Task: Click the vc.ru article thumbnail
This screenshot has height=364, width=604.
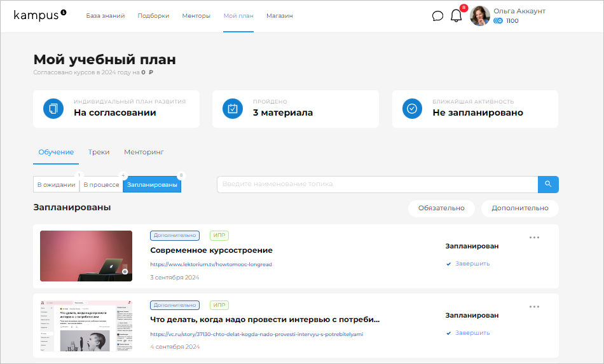Action: pyautogui.click(x=86, y=325)
